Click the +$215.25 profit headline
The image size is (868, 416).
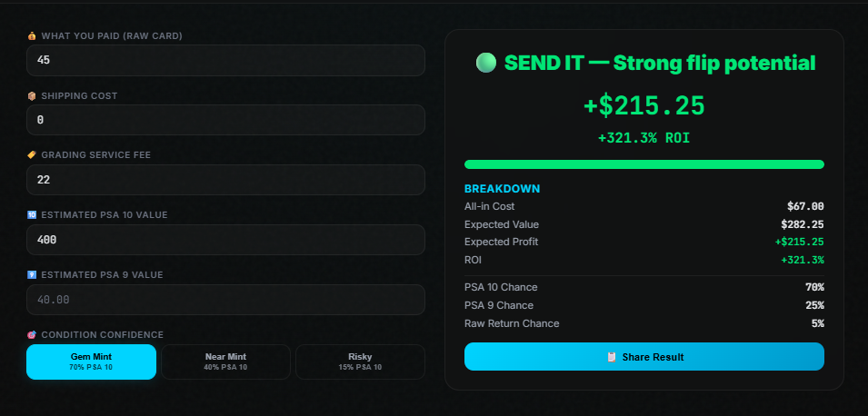pyautogui.click(x=644, y=105)
